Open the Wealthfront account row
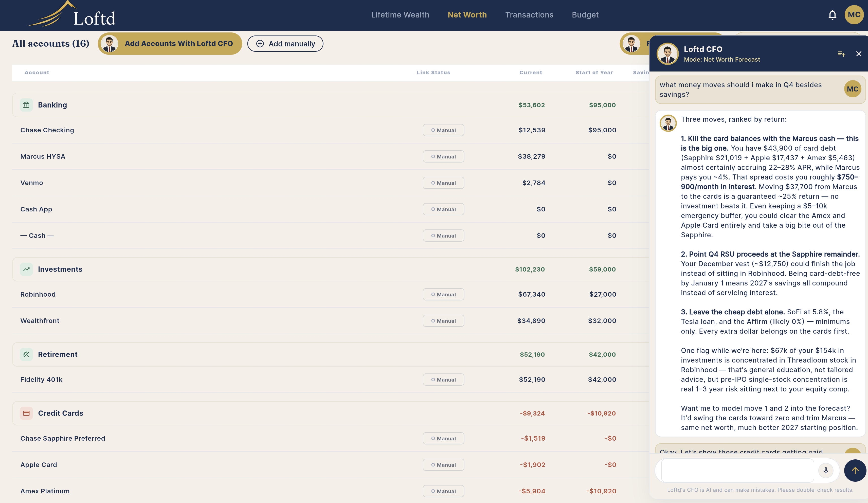The image size is (868, 503). (331, 321)
